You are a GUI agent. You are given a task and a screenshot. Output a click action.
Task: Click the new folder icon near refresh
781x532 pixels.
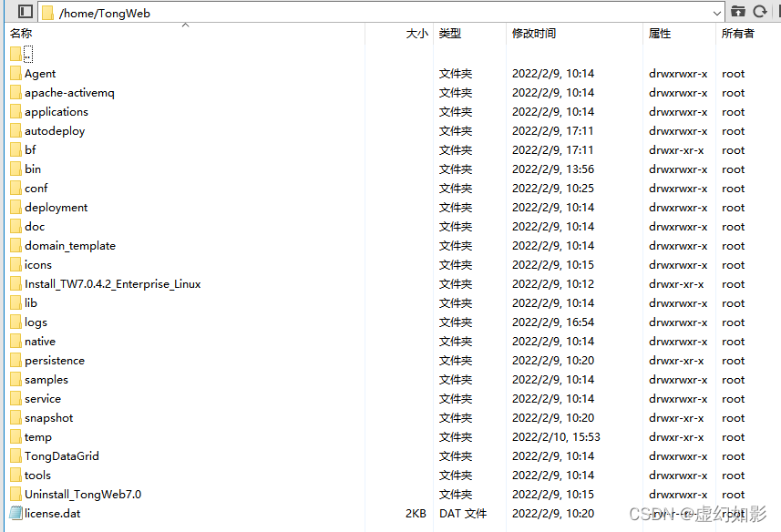coord(738,12)
